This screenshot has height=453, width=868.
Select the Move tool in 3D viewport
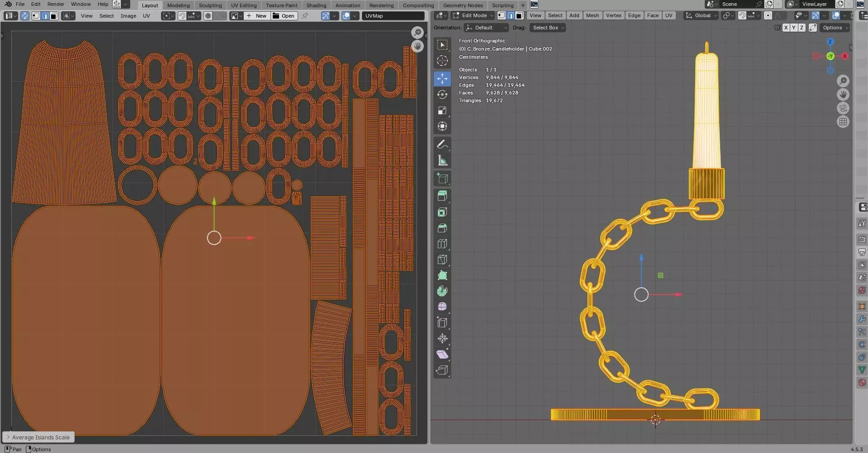(x=442, y=79)
